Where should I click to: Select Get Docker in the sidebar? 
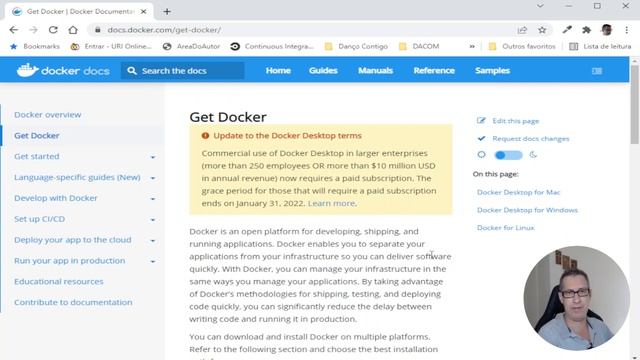pyautogui.click(x=37, y=136)
